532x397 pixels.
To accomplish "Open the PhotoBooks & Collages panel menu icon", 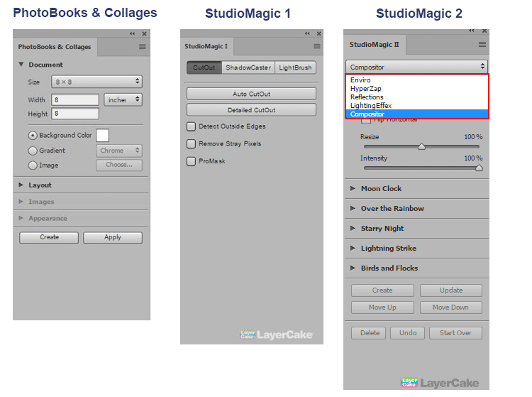I will coord(143,47).
